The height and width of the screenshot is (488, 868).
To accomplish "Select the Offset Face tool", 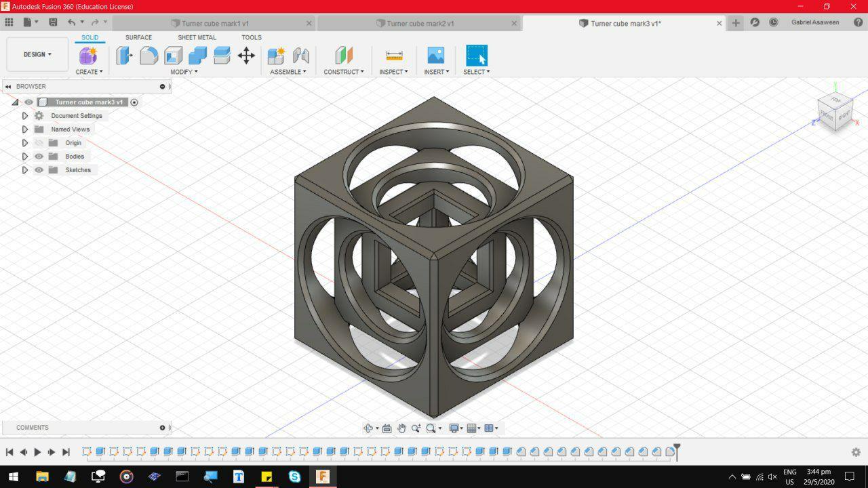I will (222, 56).
